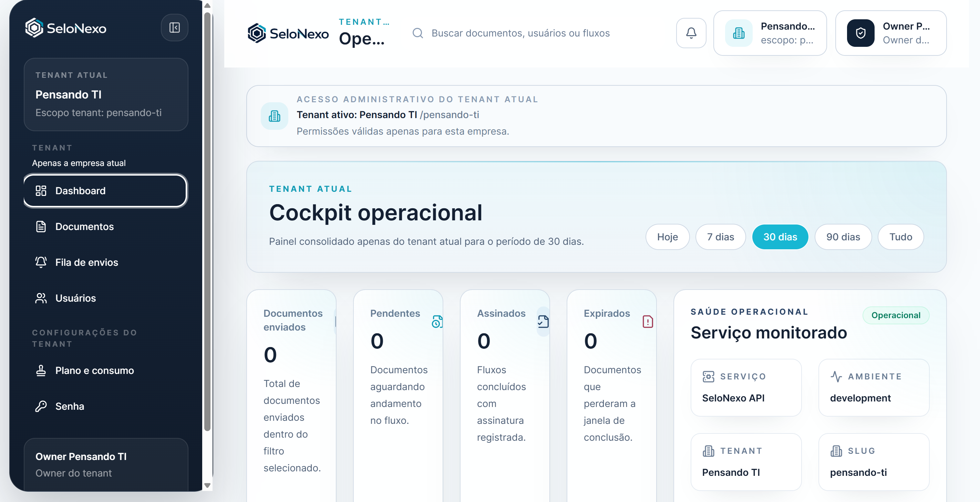Image resolution: width=980 pixels, height=502 pixels.
Task: Click the Fila de envios bell icon
Action: click(41, 262)
